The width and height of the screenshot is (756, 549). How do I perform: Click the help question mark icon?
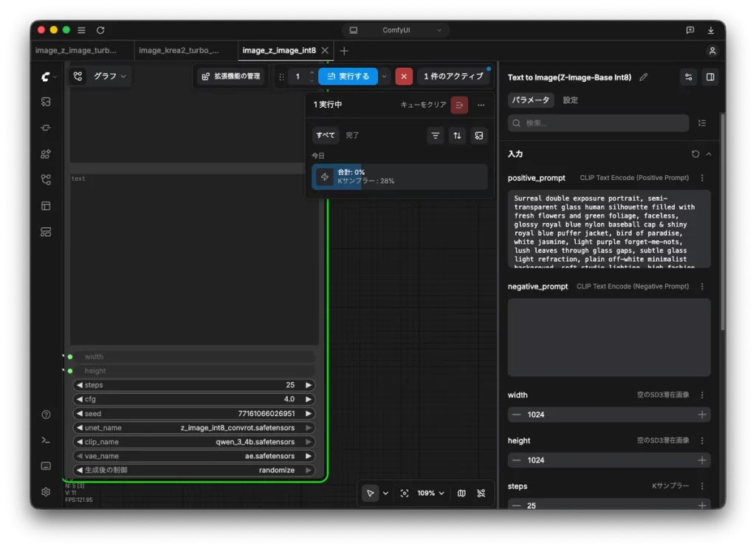pyautogui.click(x=46, y=415)
